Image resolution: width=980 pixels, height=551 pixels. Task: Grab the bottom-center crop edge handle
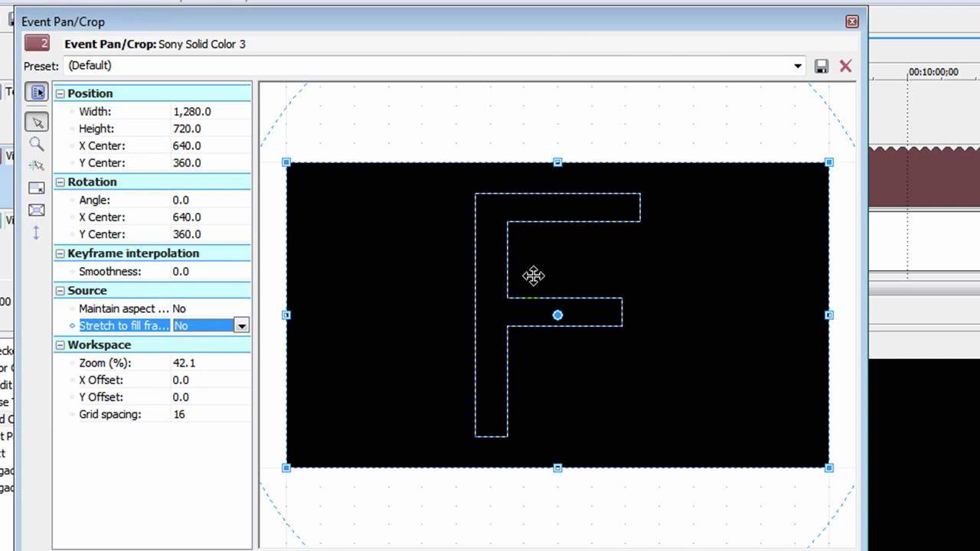pyautogui.click(x=557, y=468)
